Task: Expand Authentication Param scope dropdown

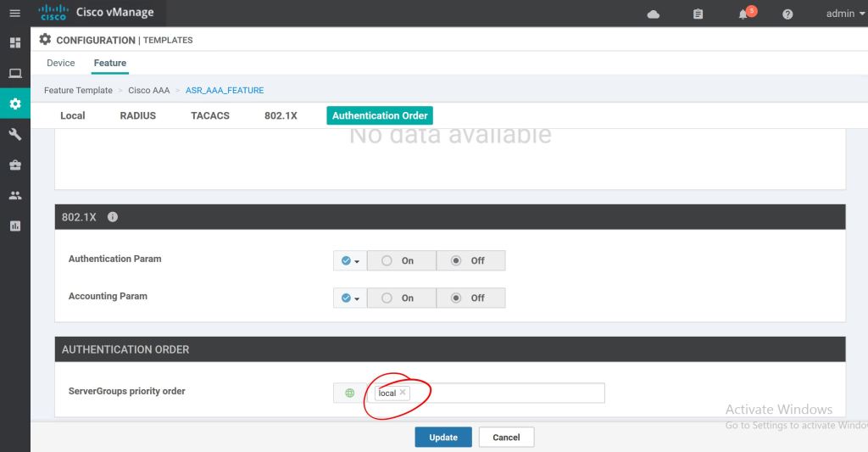Action: click(350, 261)
